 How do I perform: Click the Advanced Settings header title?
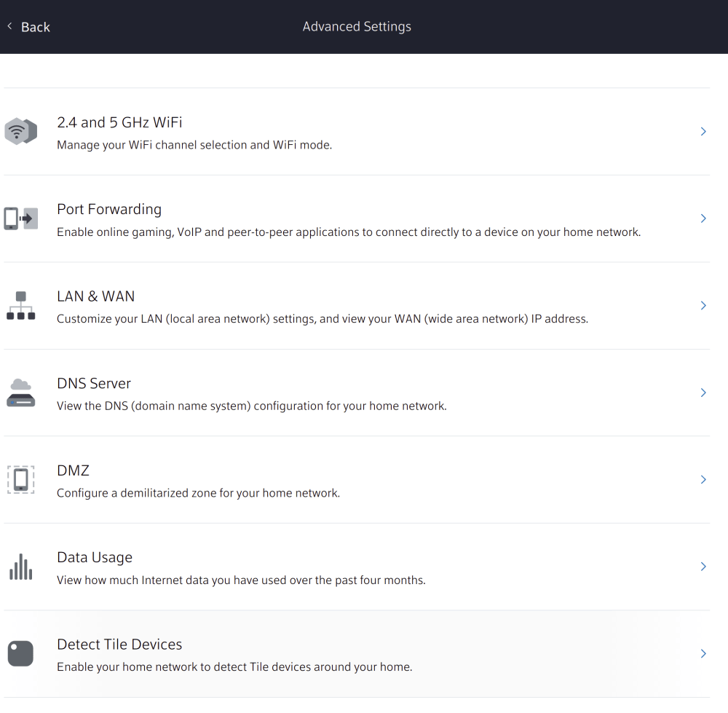[x=357, y=26]
